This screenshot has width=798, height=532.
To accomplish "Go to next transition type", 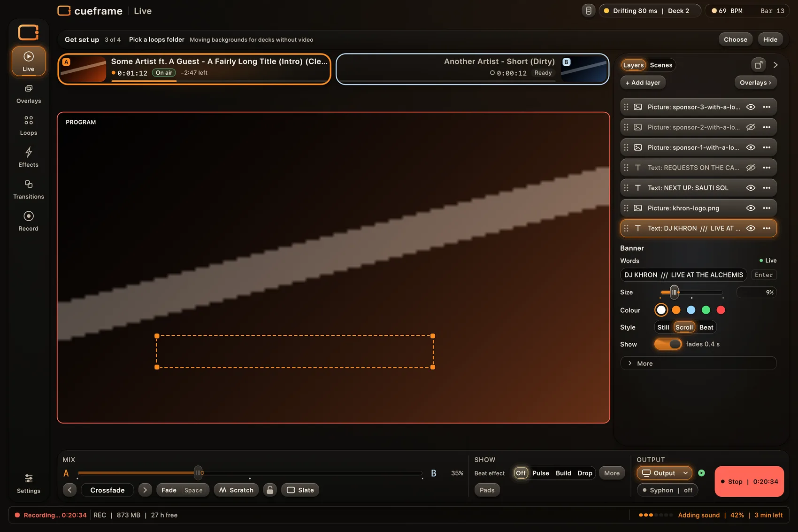I will pos(145,490).
